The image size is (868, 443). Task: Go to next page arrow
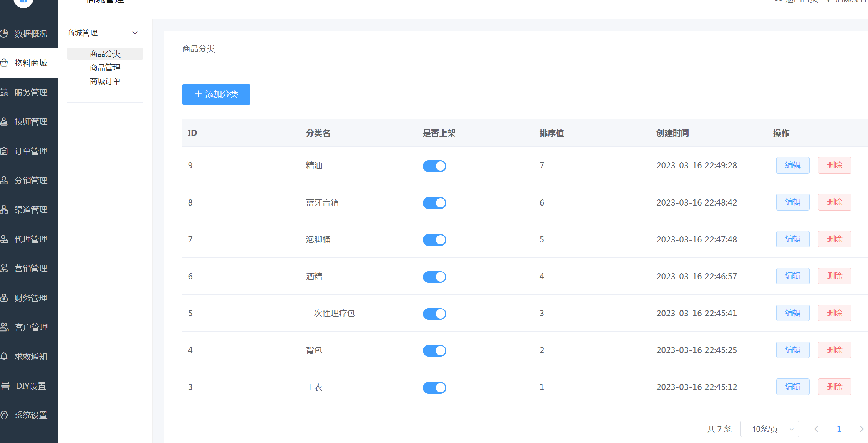(861, 429)
